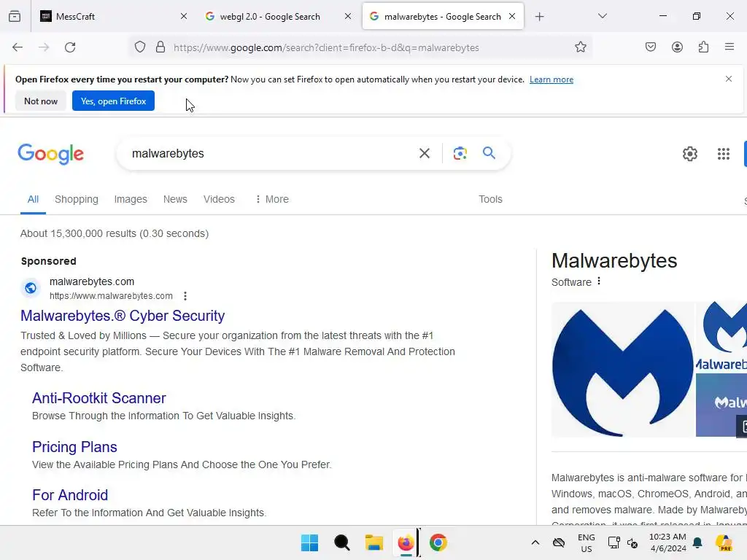
Task: Click the malwarebytes search input field
Action: (x=271, y=153)
